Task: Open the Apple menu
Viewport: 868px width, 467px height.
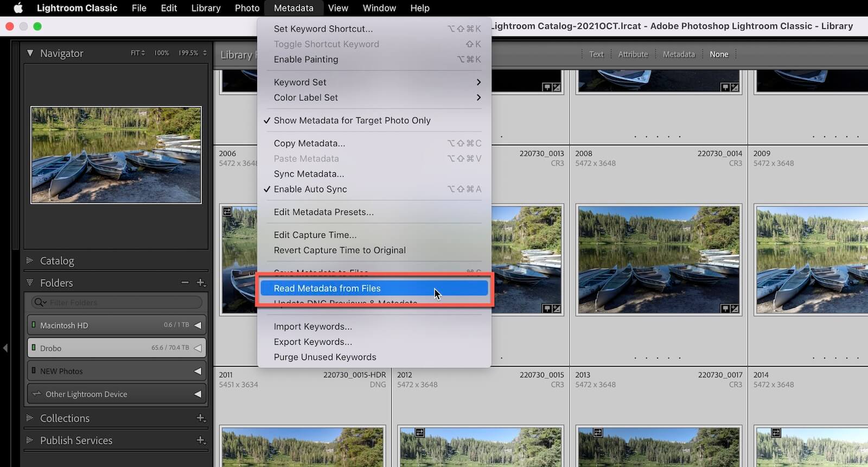Action: click(x=18, y=8)
